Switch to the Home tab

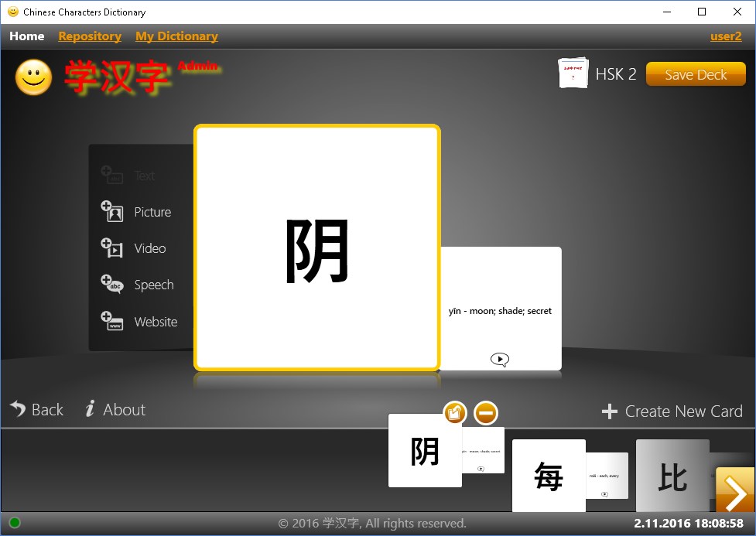point(26,36)
